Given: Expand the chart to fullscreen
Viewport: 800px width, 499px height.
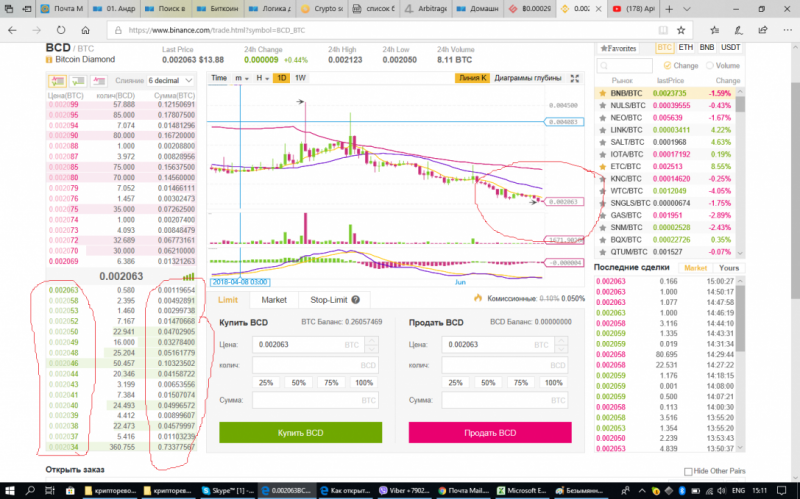Looking at the screenshot, I should pos(574,78).
